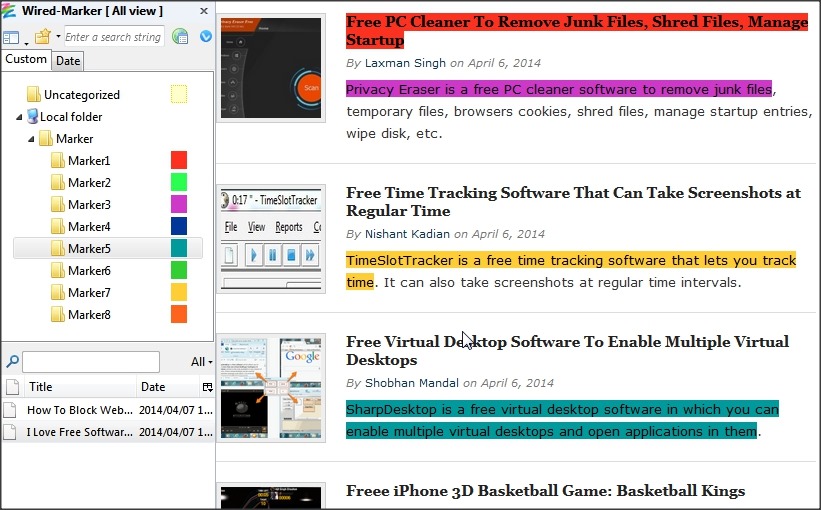821x510 pixels.
Task: Click the Marker8 folder icon
Action: tap(58, 314)
